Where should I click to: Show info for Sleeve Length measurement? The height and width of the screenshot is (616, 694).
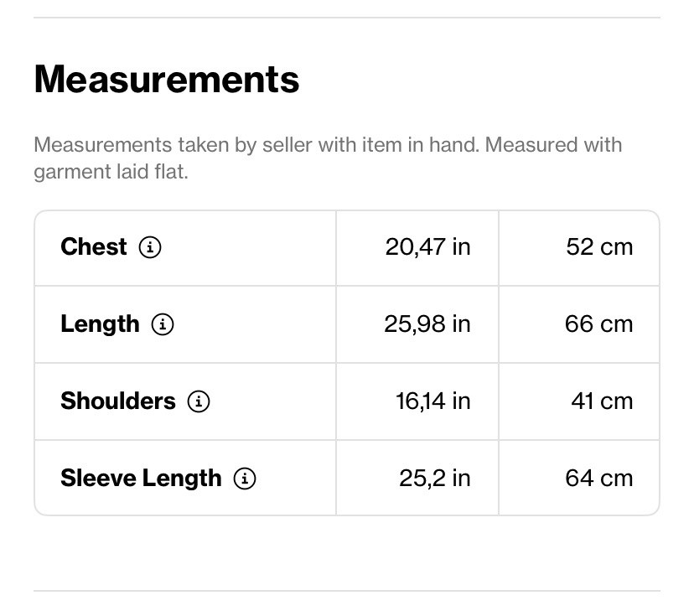click(x=245, y=479)
